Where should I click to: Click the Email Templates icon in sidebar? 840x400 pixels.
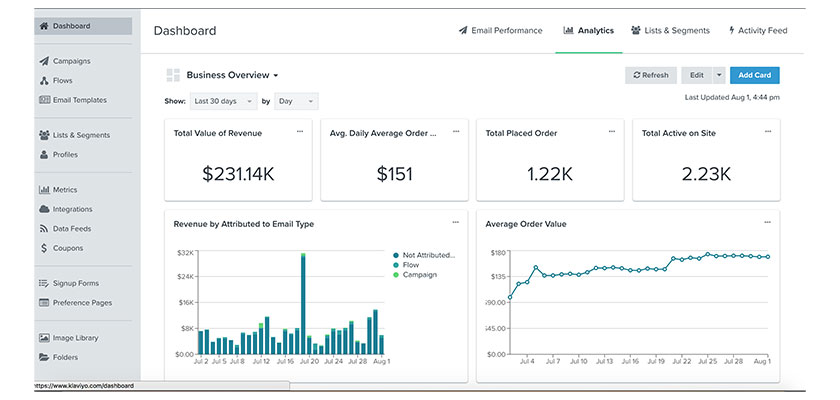click(44, 100)
